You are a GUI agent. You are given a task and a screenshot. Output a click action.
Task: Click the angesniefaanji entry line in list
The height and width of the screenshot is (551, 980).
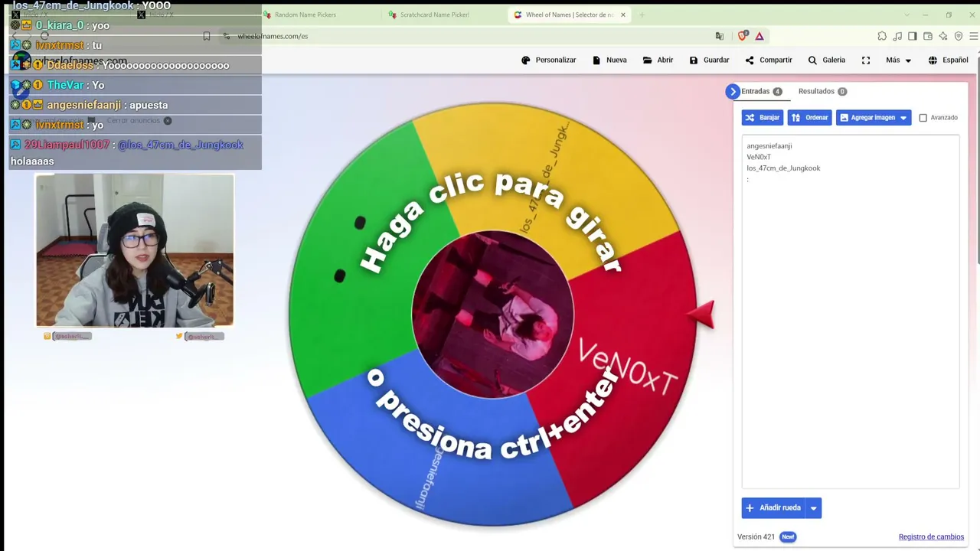pos(769,145)
